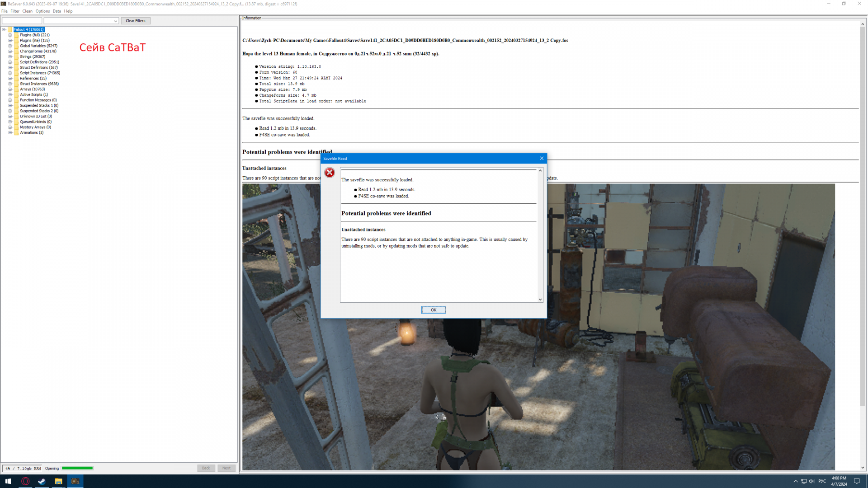
Task: Click the filter text input field
Action: pos(22,21)
